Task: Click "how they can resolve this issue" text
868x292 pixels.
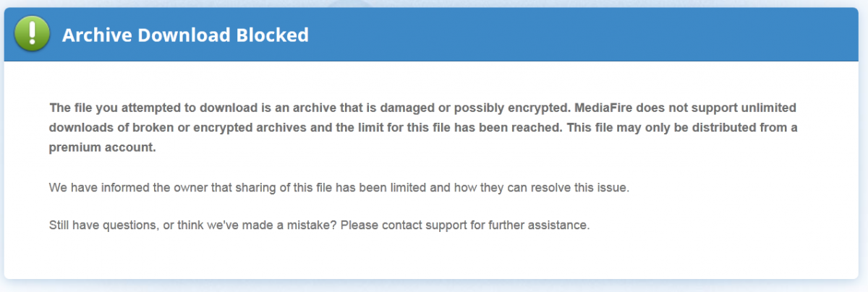Action: point(550,187)
